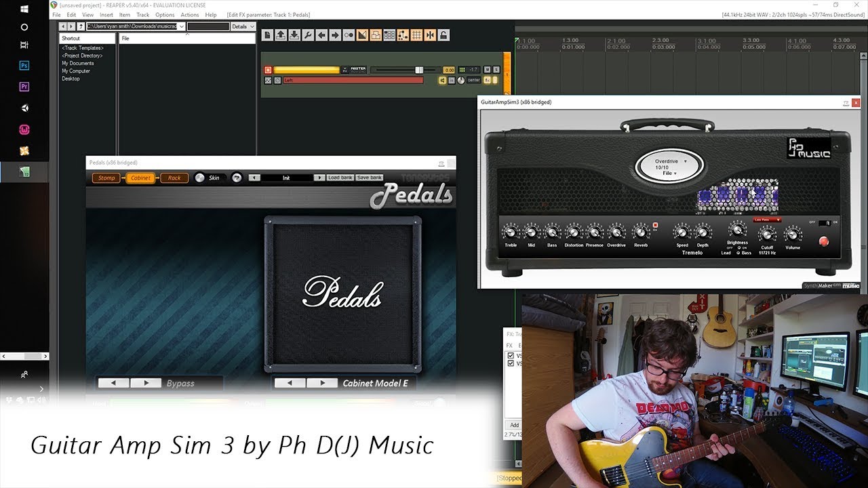Arm the track record button
868x488 pixels.
coord(268,70)
